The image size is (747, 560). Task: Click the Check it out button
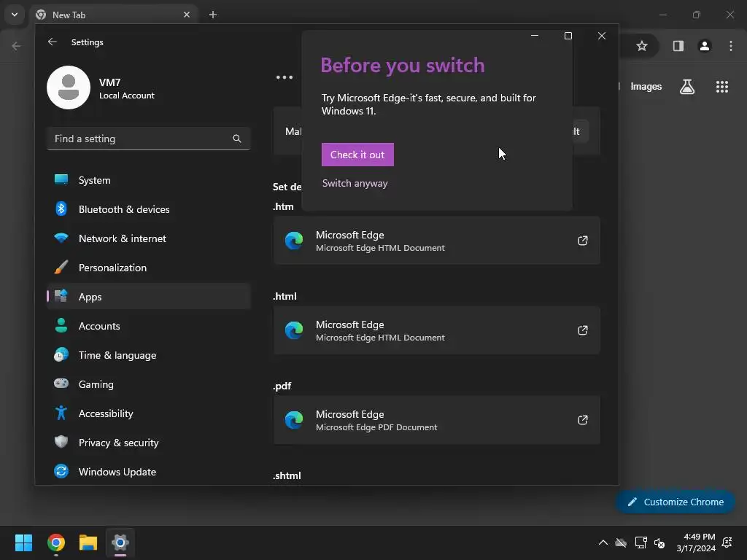pos(357,155)
